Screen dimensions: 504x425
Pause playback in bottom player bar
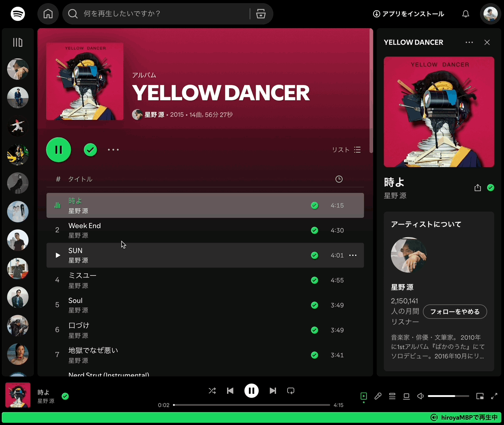pyautogui.click(x=252, y=391)
